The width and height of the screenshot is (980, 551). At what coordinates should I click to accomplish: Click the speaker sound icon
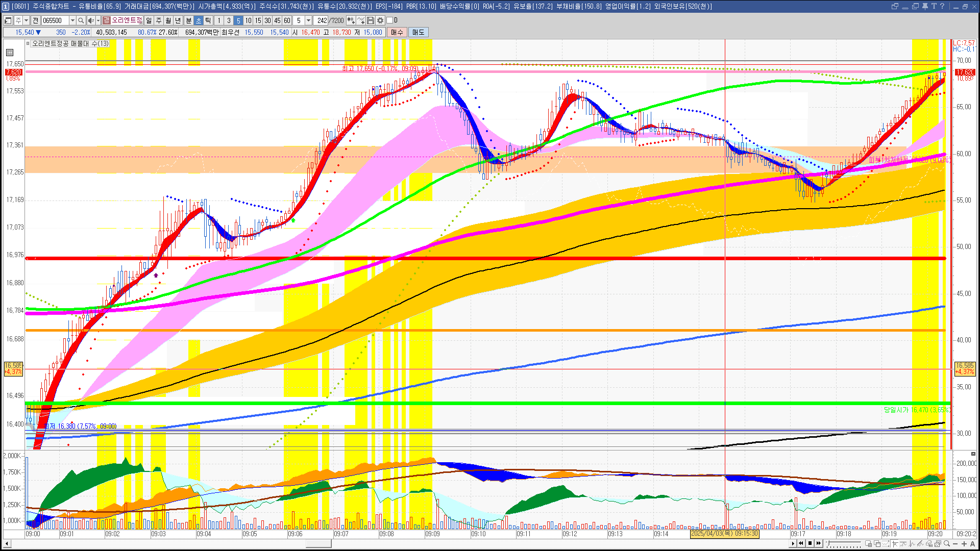(90, 20)
